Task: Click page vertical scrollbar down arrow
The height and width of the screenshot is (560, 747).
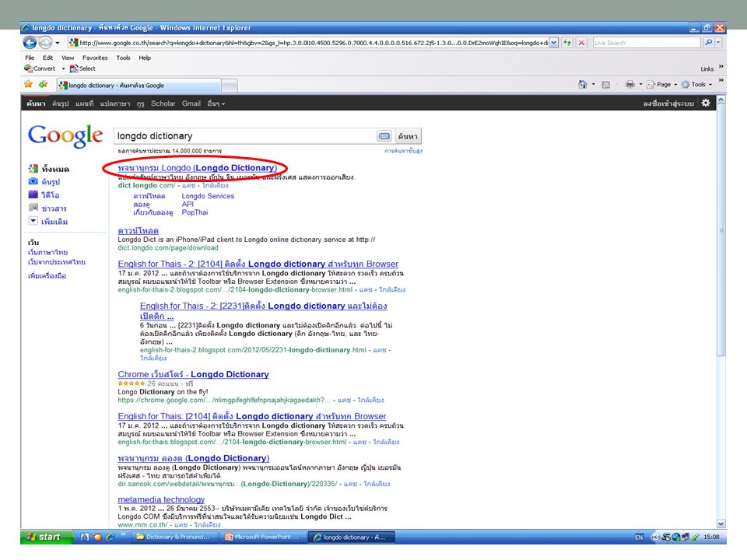Action: (x=721, y=523)
